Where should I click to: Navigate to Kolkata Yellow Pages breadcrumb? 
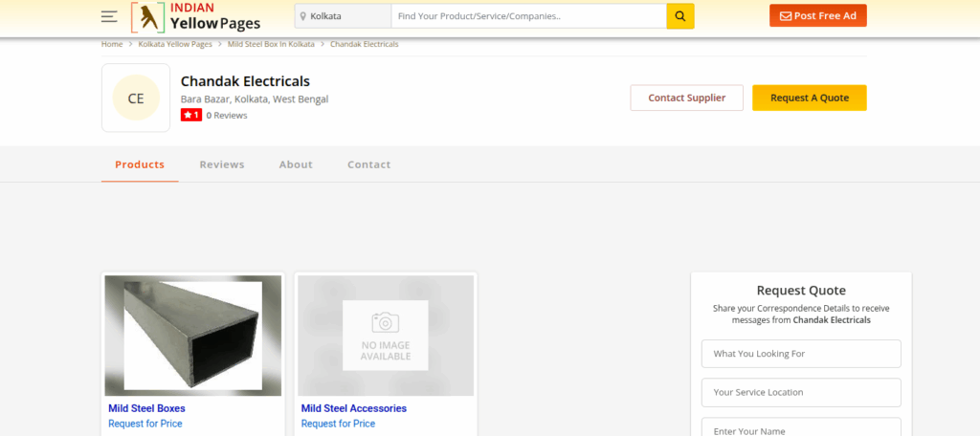point(175,44)
